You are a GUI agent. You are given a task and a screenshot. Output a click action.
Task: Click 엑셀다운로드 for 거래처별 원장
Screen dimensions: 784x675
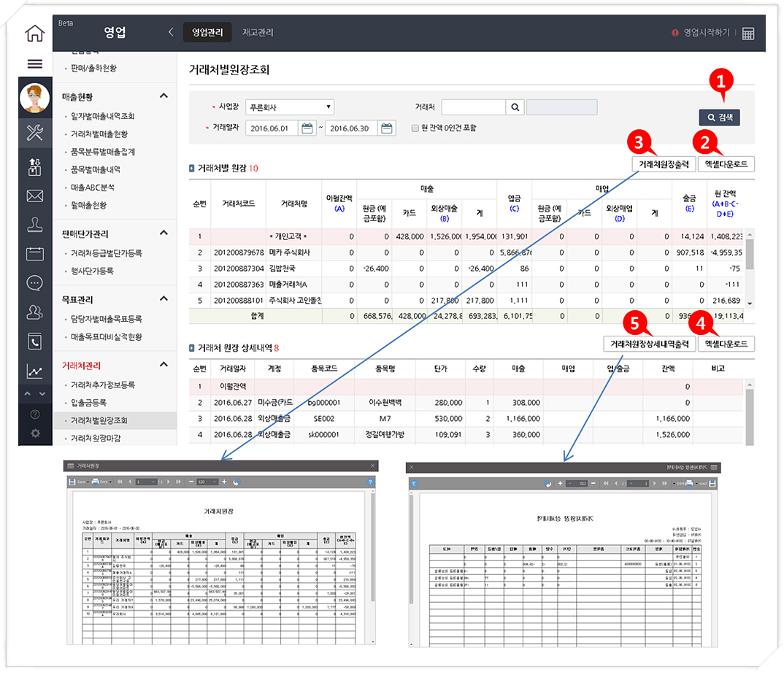[x=726, y=164]
